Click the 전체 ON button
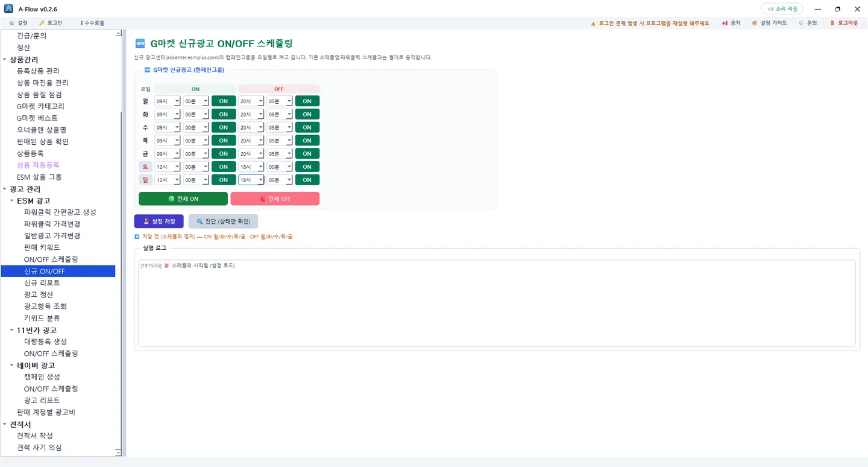 (x=183, y=199)
